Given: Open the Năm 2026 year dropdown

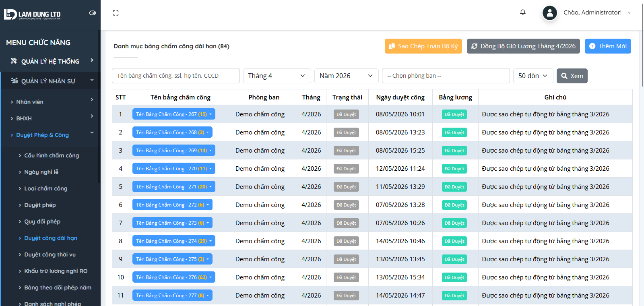Looking at the screenshot, I should click(x=347, y=76).
